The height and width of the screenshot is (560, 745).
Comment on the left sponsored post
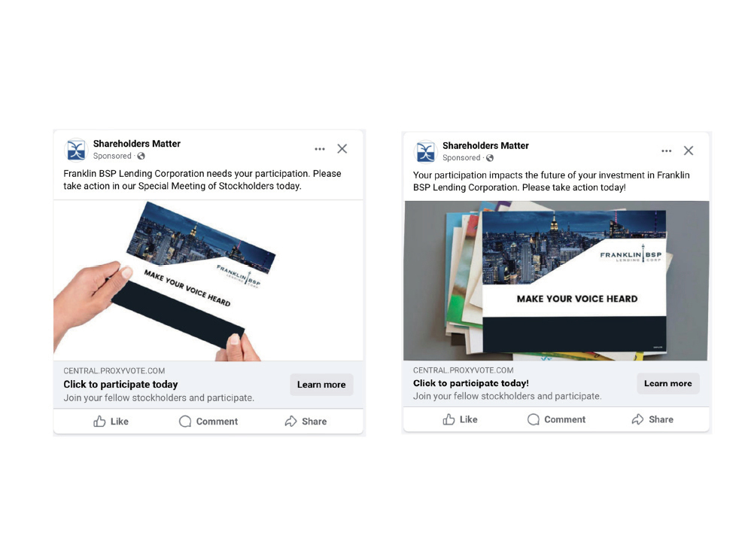pos(208,422)
